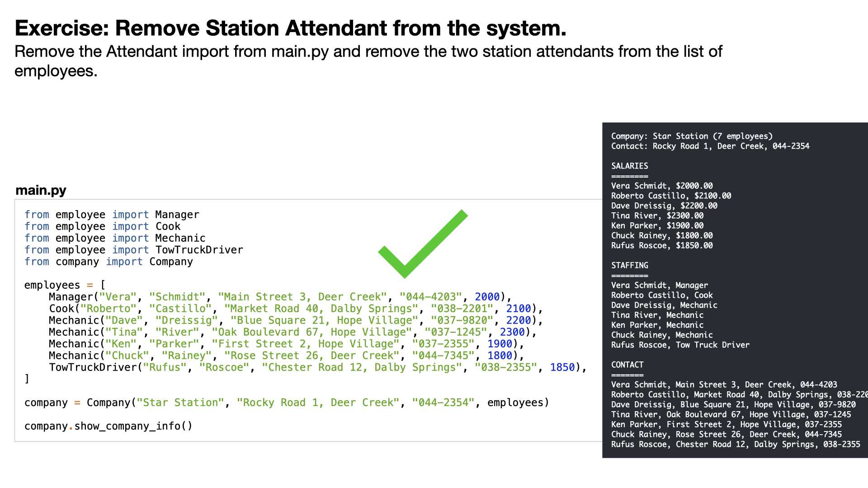Click "Roberto Castillo, Cook" in the output
868x488 pixels.
(662, 295)
